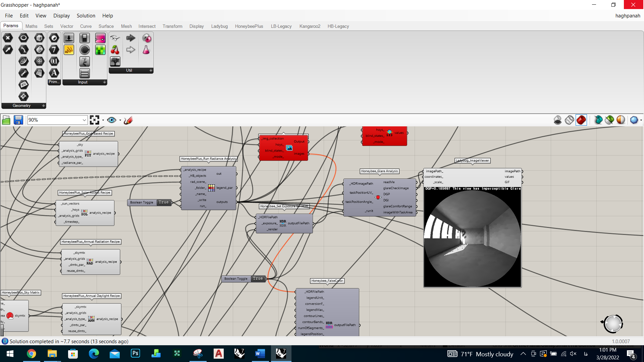Select the pink Gradient input icon
This screenshot has height=362, width=644.
[x=100, y=38]
